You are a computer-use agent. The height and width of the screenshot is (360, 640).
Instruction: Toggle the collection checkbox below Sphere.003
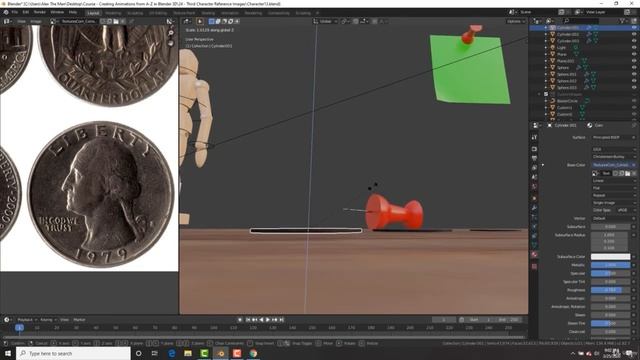click(x=546, y=94)
